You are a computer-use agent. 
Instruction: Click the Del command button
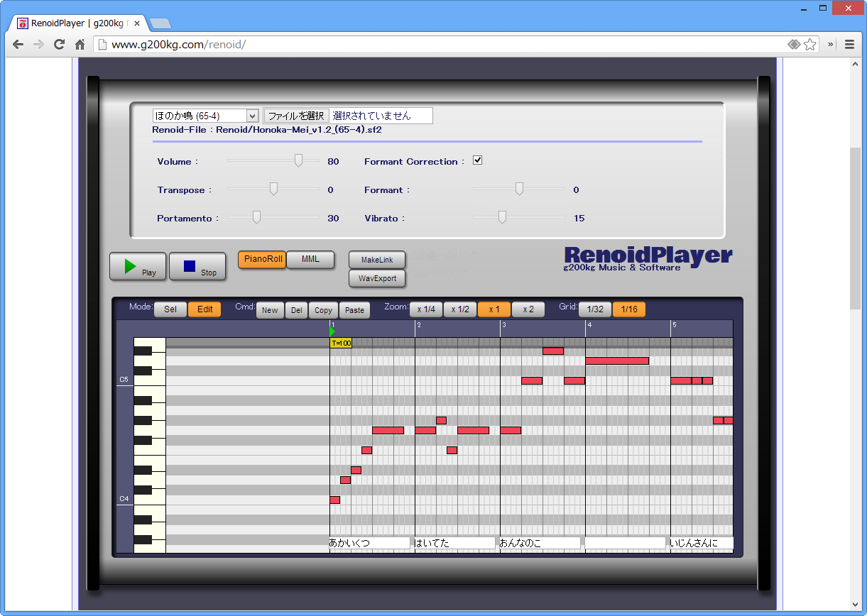296,309
